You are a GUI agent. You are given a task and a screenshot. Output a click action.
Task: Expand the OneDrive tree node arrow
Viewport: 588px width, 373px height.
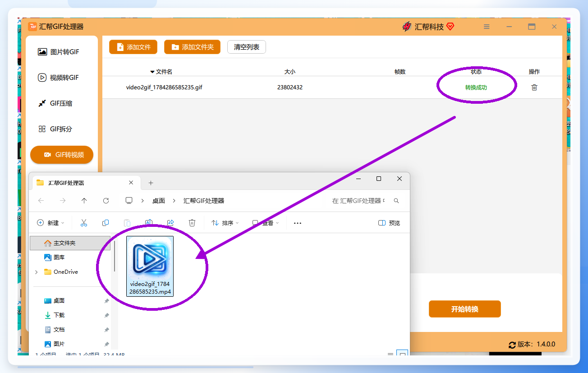click(x=36, y=272)
